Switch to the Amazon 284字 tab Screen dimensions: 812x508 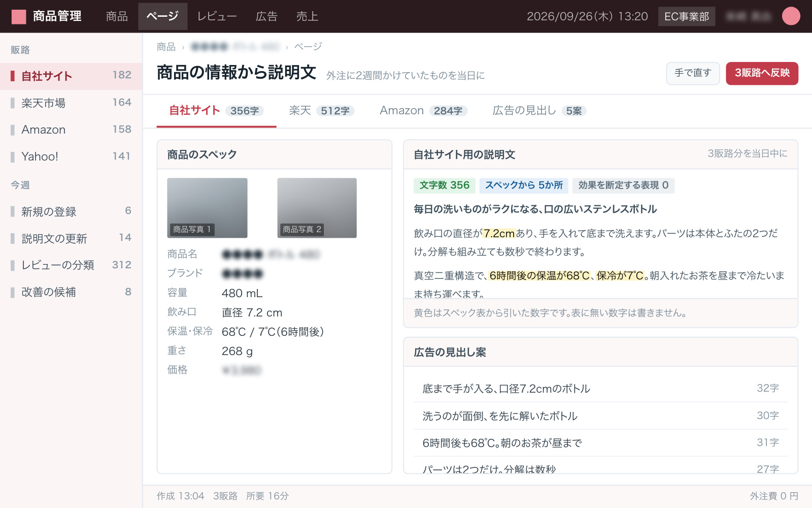(x=423, y=111)
